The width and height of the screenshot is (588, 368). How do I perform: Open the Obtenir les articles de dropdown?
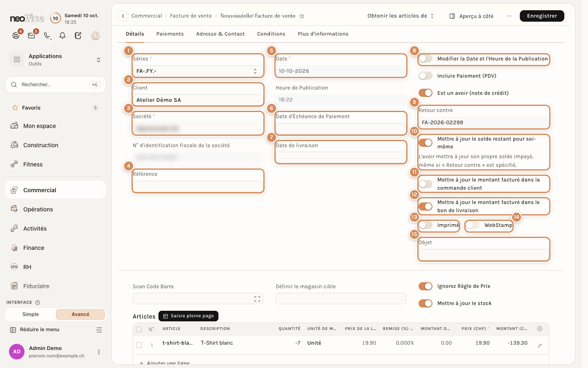(400, 16)
